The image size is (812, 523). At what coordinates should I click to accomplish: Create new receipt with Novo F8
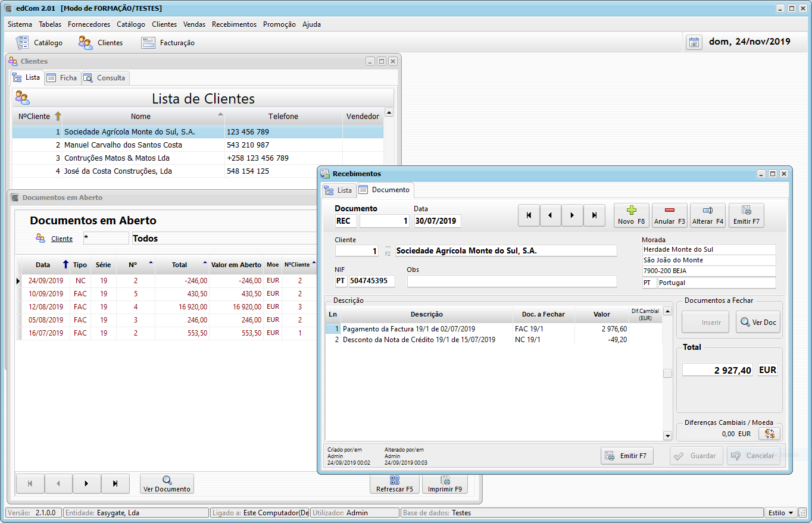tap(632, 215)
